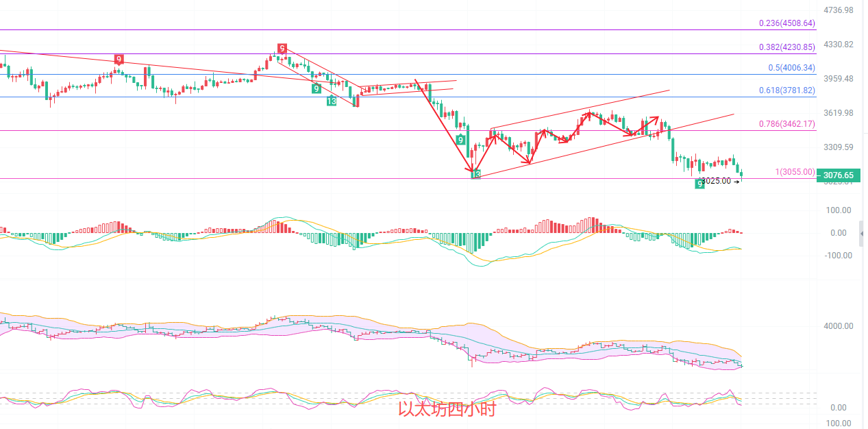
Task: Click the leftmost red 9 sequence marker
Action: click(x=119, y=60)
